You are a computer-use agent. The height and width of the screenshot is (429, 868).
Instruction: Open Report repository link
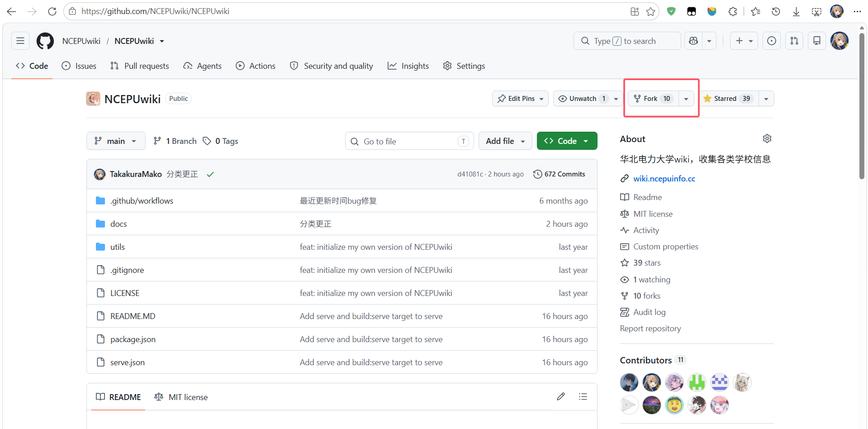(x=650, y=329)
